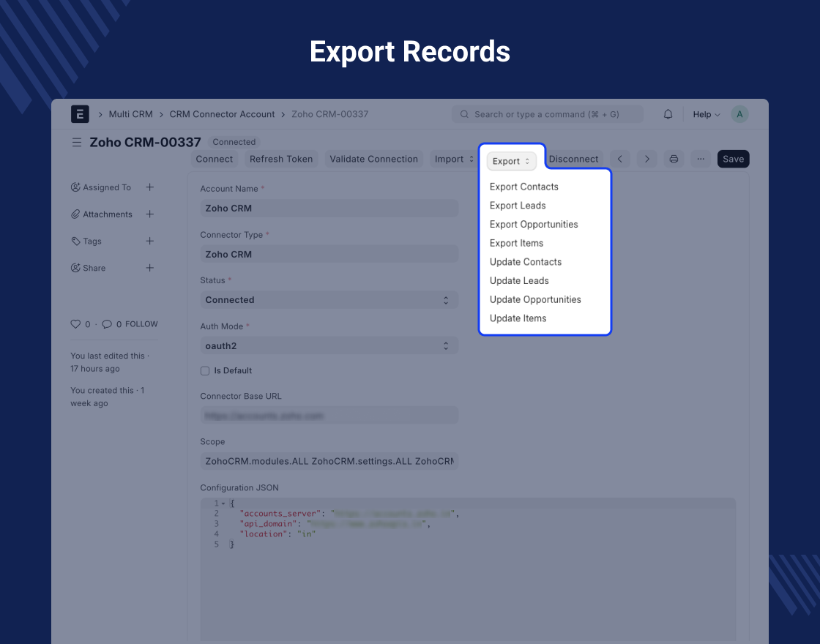This screenshot has width=820, height=644.
Task: Go to next record arrow
Action: click(x=647, y=159)
